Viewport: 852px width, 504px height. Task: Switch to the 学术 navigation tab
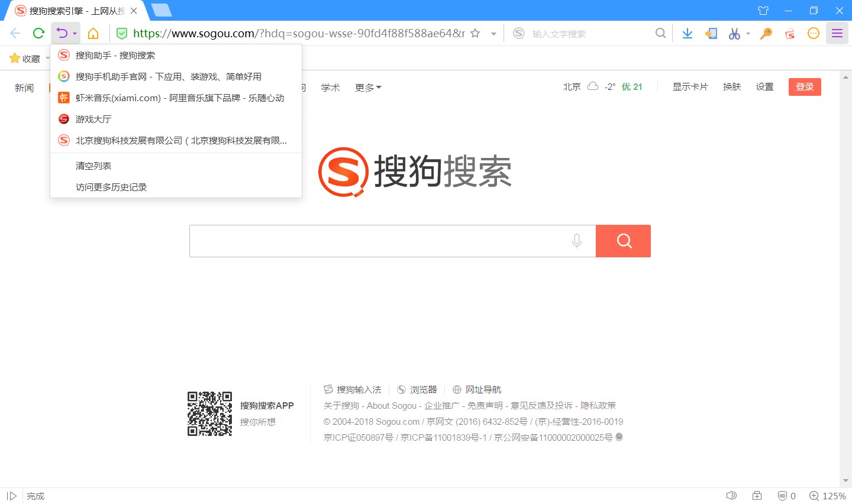331,87
